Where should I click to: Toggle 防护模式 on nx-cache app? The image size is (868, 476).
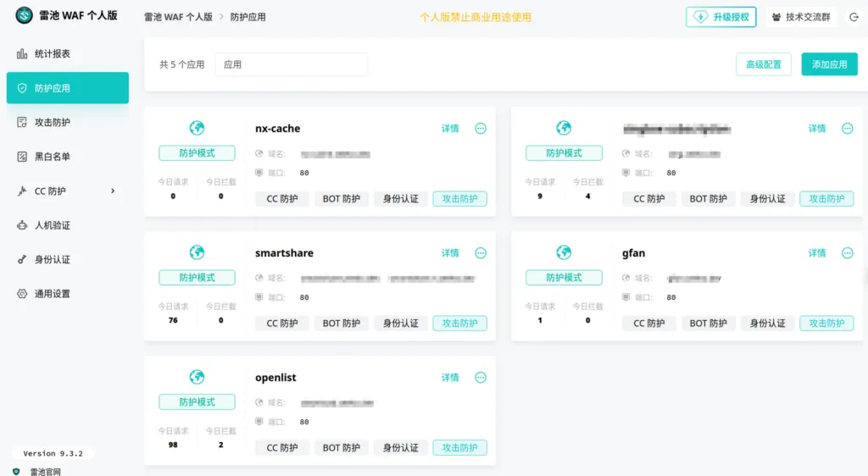pos(197,153)
